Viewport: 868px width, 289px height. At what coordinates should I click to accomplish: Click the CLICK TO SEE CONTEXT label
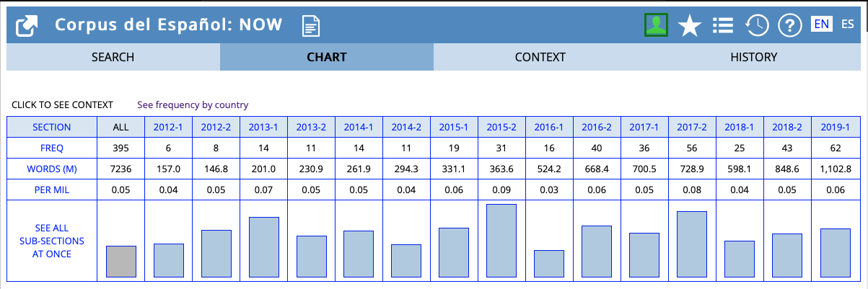click(62, 105)
